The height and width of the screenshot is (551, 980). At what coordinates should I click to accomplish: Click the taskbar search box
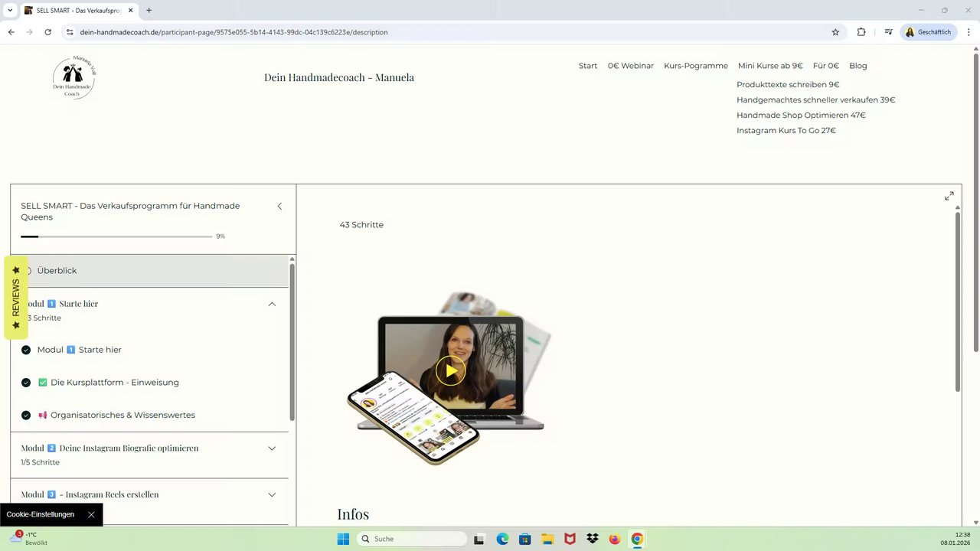[x=412, y=539]
